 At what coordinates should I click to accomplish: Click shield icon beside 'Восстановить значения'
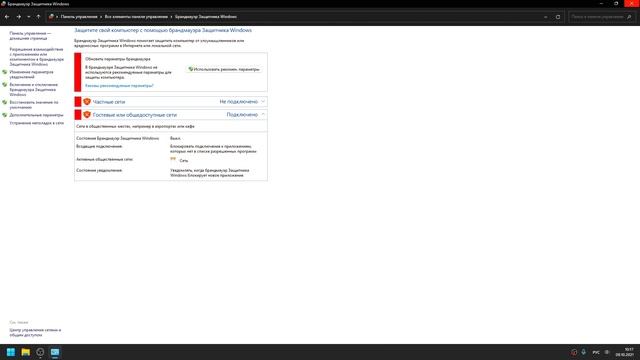click(4, 102)
